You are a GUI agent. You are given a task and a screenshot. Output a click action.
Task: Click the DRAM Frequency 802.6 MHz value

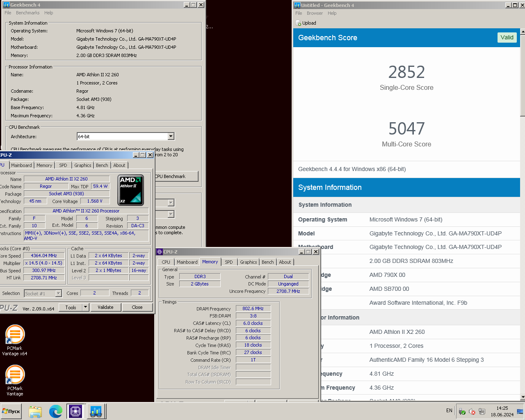(253, 308)
